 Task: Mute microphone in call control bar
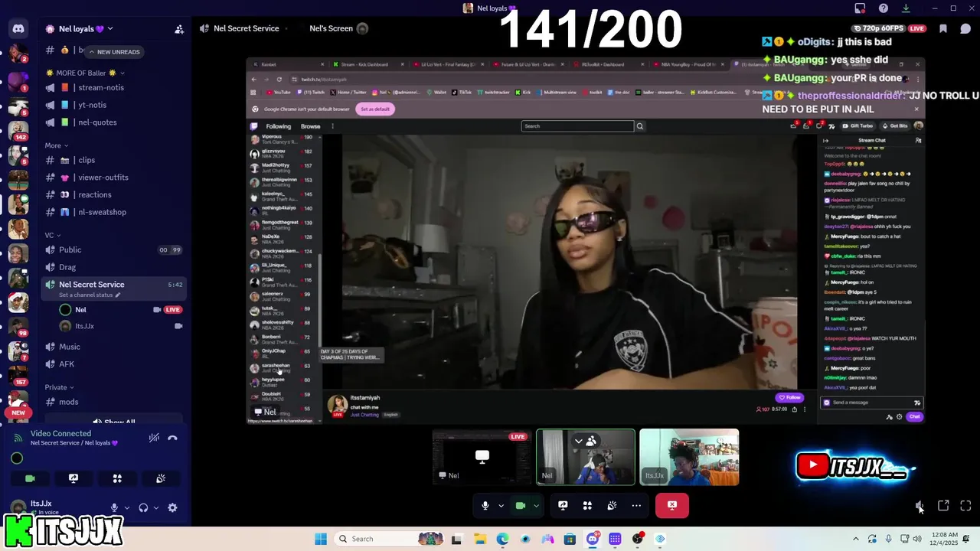point(485,505)
